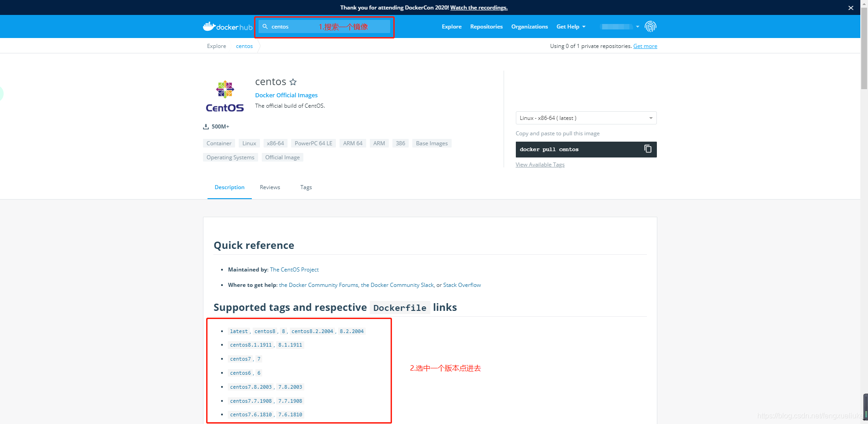Click centos in the breadcrumb
This screenshot has width=868, height=424.
[244, 46]
